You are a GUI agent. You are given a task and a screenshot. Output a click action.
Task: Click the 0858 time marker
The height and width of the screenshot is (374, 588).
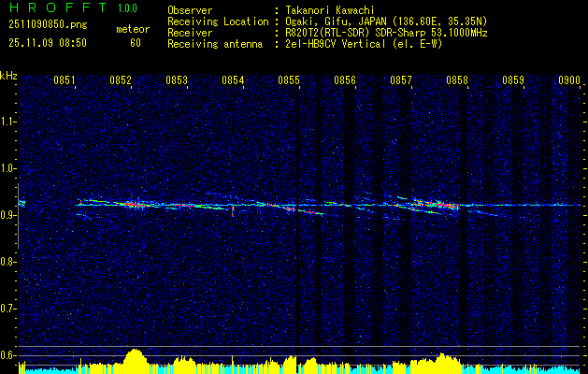(x=457, y=80)
